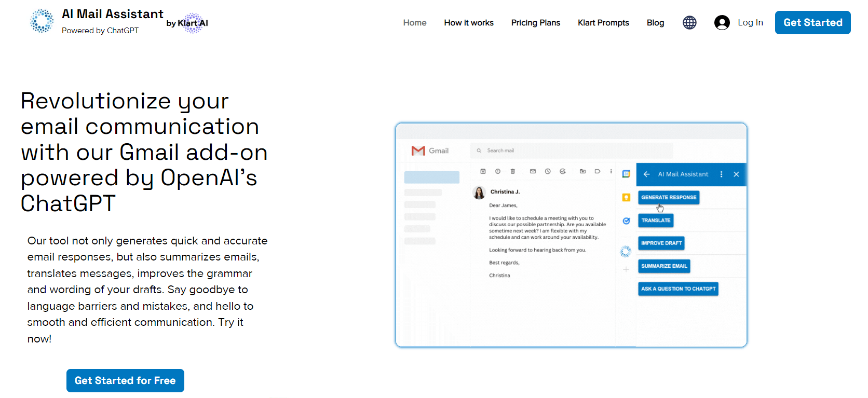Click ASK A QUESTION TO CHATGPT button

(678, 289)
